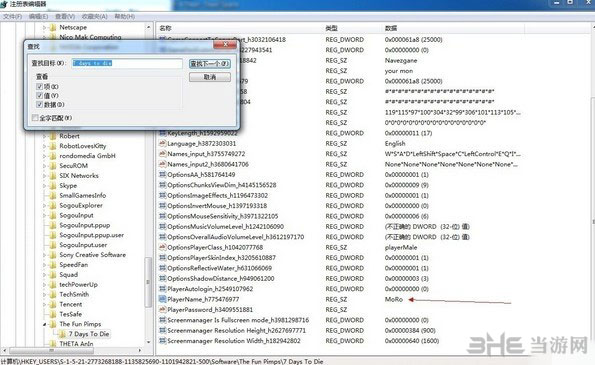
Task: Open the 查看(V) menu
Action: (65, 17)
